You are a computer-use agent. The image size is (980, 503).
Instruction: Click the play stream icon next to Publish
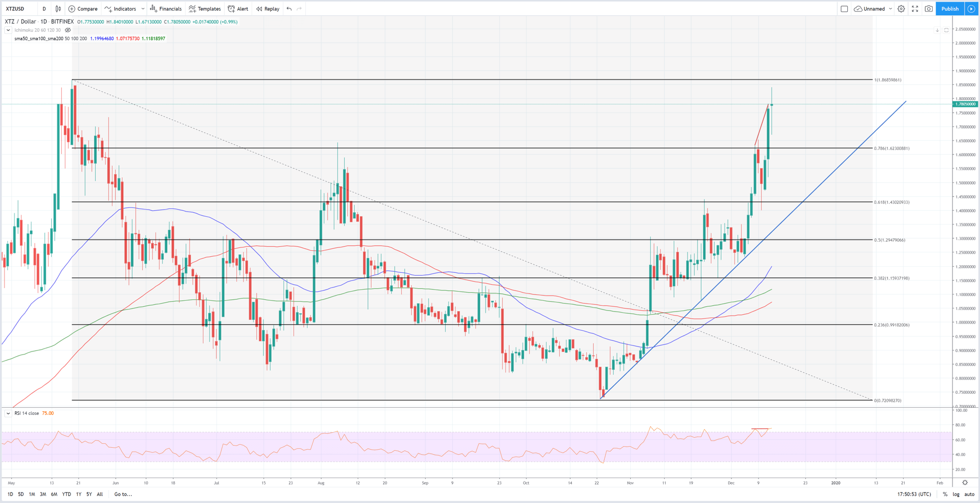[971, 8]
